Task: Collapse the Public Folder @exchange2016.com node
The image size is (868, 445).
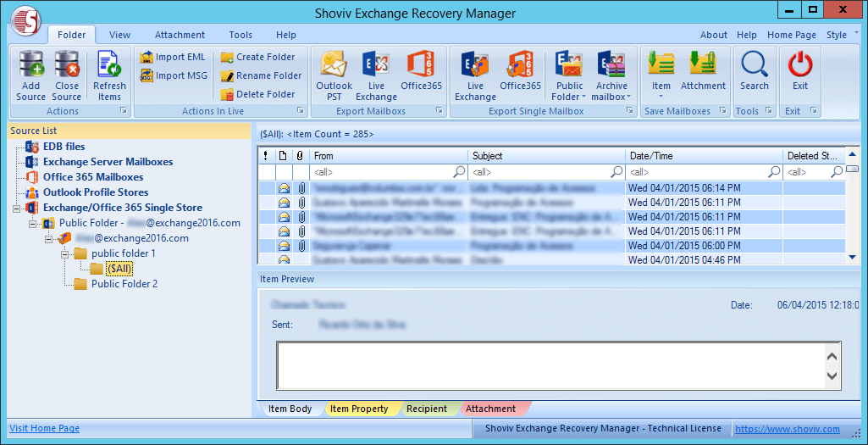Action: coord(33,224)
